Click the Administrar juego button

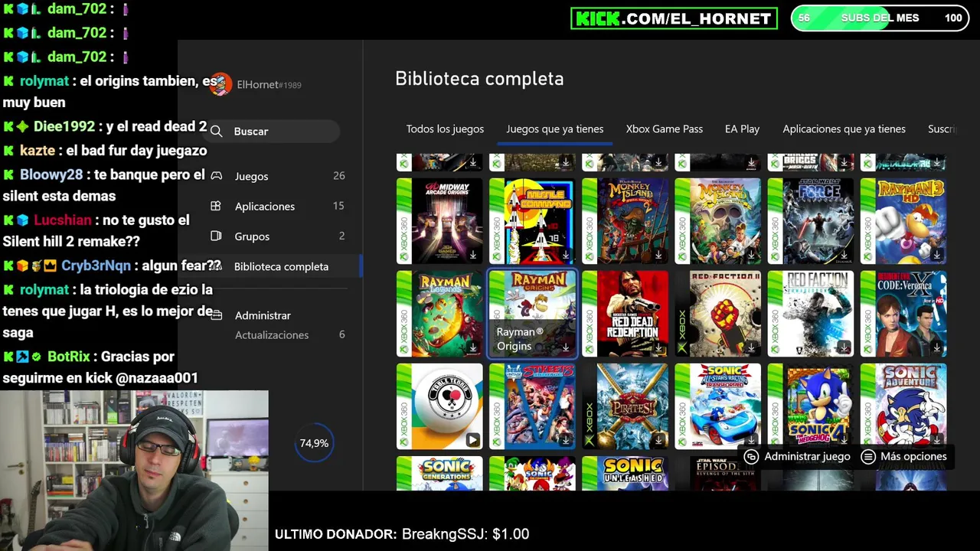tap(798, 456)
